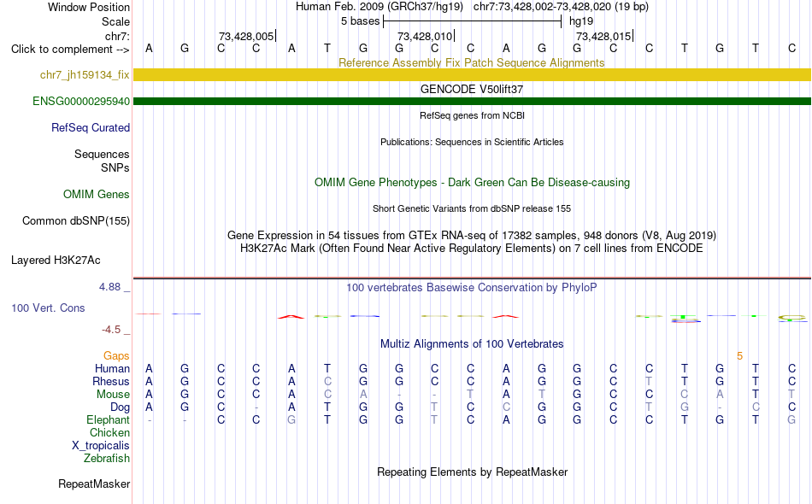Click the 5 bases scale bar
This screenshot has width=812, height=504.
[472, 21]
